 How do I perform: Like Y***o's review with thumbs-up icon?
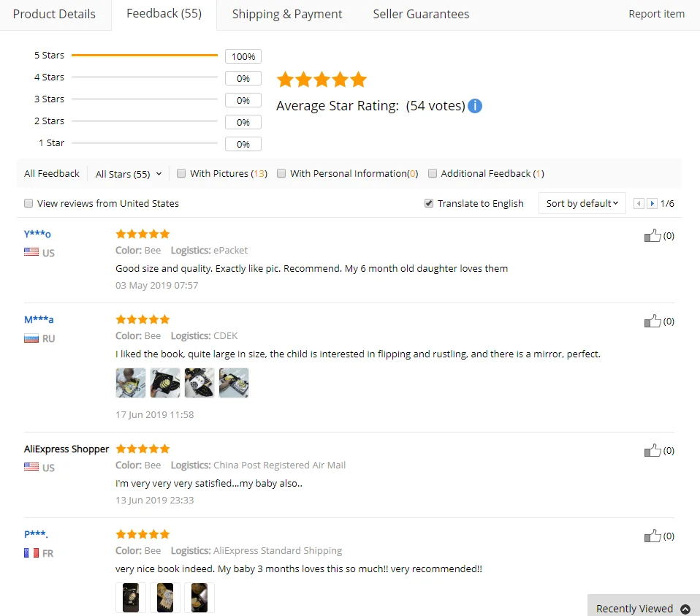[x=653, y=236]
